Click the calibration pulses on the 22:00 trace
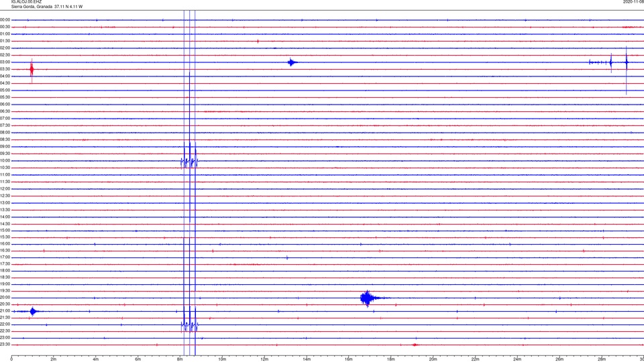644x362 pixels. coord(189,325)
